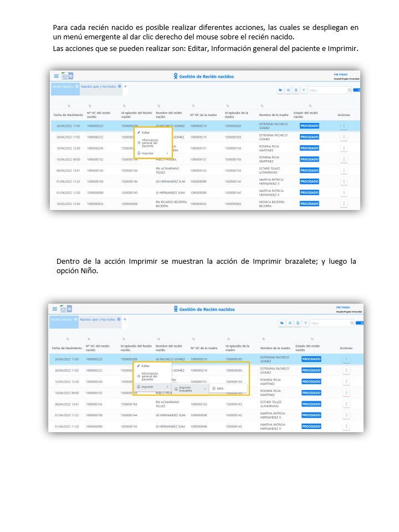Click the hamburger menu icon in lower screenshot
Image resolution: width=399 pixels, height=532 pixels.
(54, 309)
